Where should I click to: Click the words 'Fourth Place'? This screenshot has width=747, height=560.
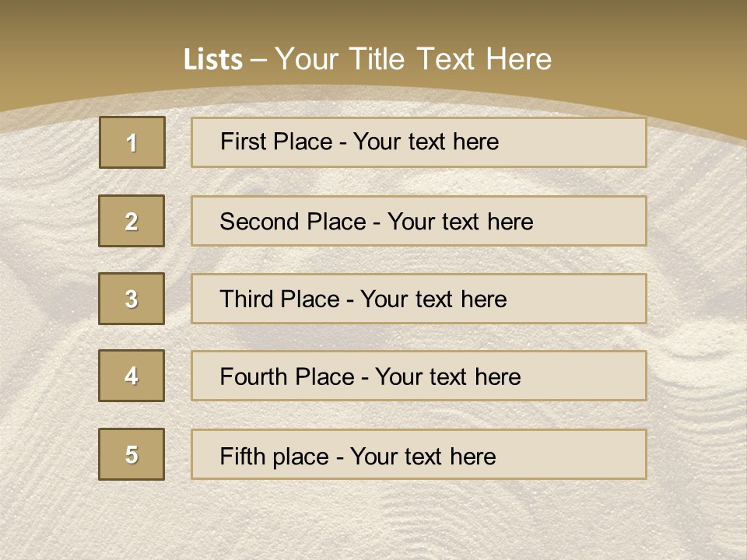point(286,377)
